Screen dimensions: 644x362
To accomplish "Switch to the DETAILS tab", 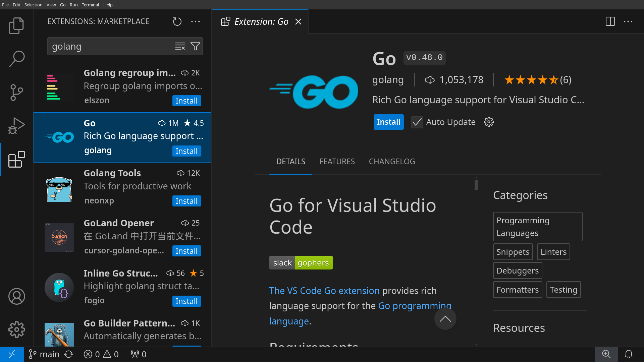I will click(x=290, y=162).
